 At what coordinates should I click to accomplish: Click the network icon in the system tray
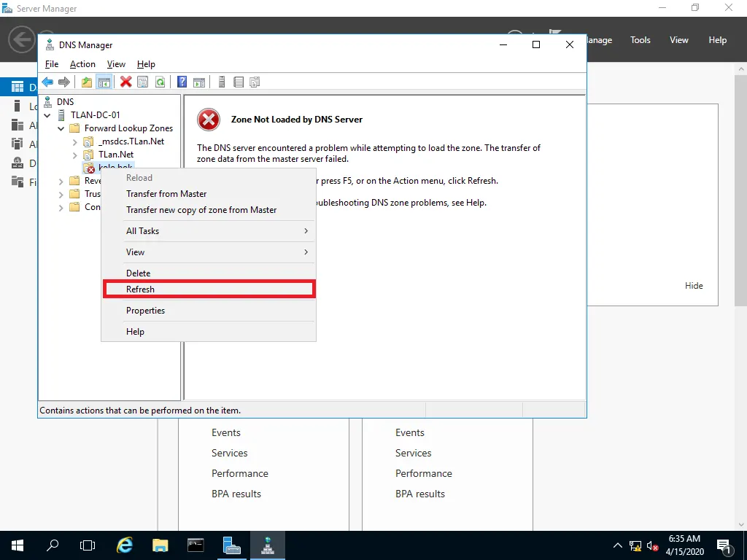(635, 545)
